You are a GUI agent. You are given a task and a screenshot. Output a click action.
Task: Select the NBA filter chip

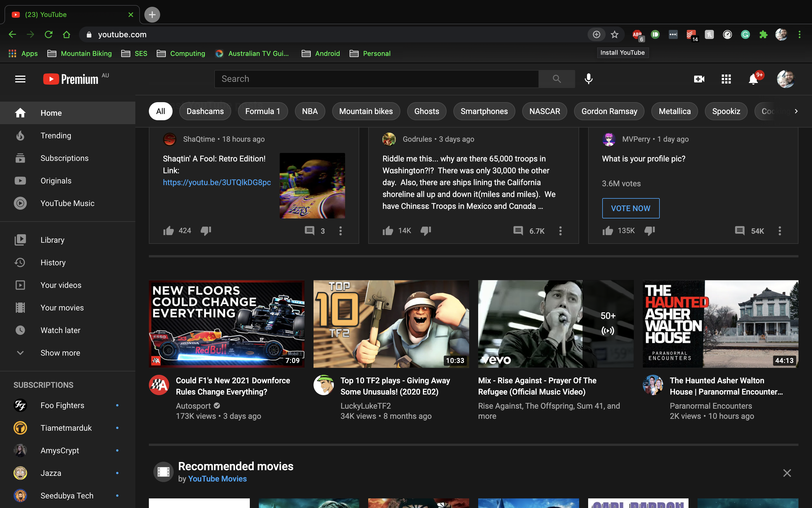[x=310, y=111]
